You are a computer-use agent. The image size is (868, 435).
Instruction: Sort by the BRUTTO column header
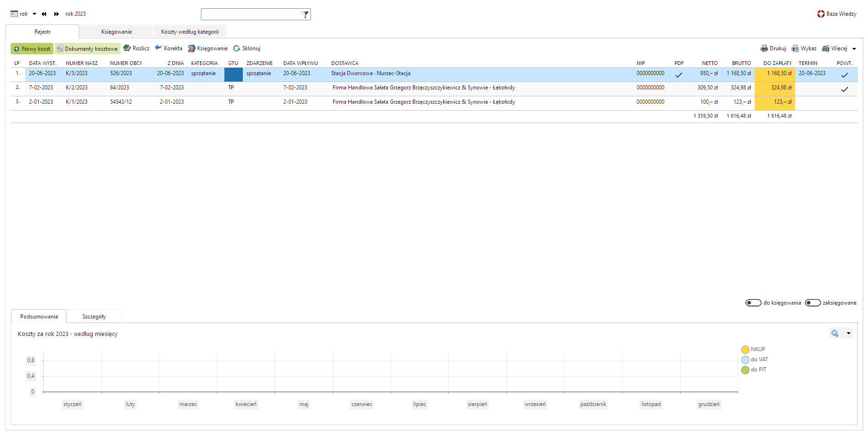741,63
